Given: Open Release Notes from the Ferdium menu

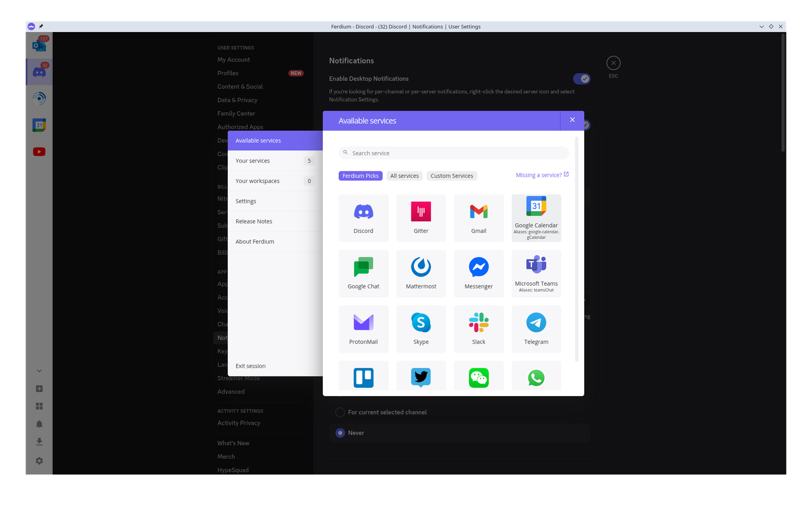Looking at the screenshot, I should pos(254,221).
